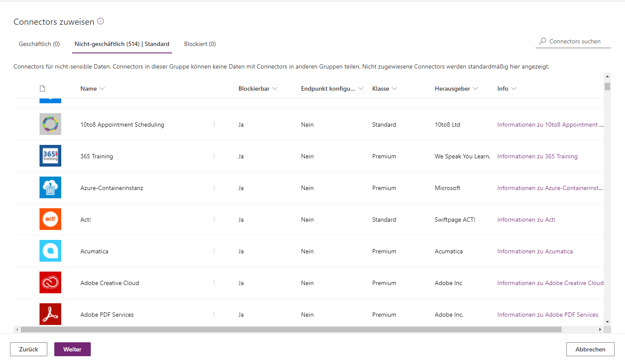625x364 pixels.
Task: Switch to the Geschäftlich (0) tab
Action: [39, 44]
